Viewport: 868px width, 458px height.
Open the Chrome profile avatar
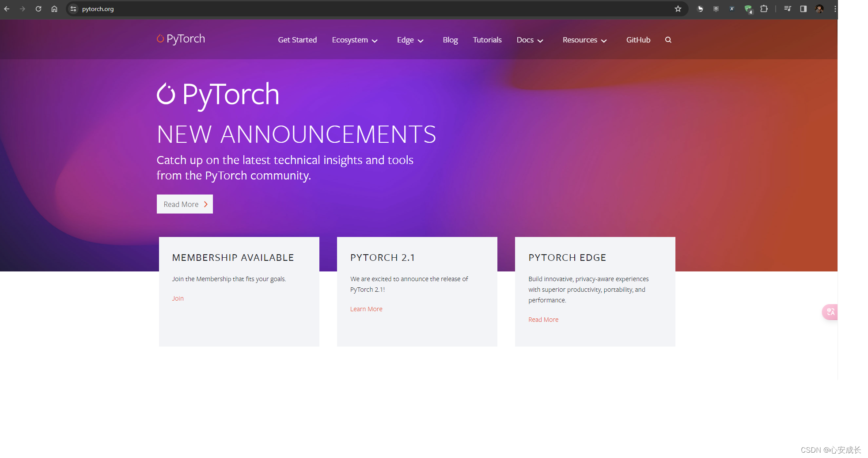coord(819,9)
